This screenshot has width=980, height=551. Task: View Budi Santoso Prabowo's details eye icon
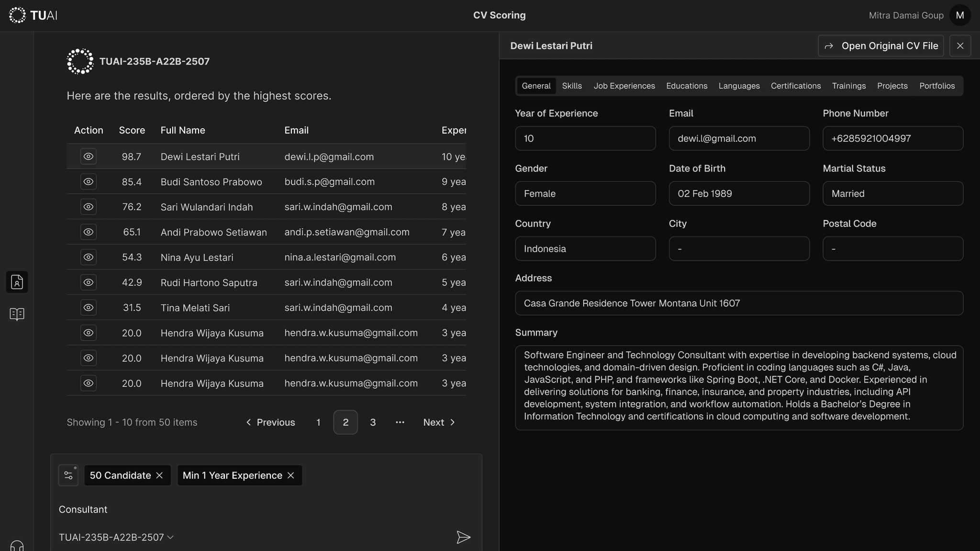89,182
